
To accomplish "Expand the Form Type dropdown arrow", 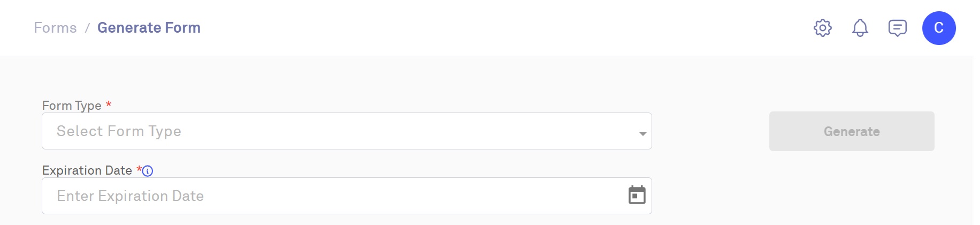I will 642,133.
